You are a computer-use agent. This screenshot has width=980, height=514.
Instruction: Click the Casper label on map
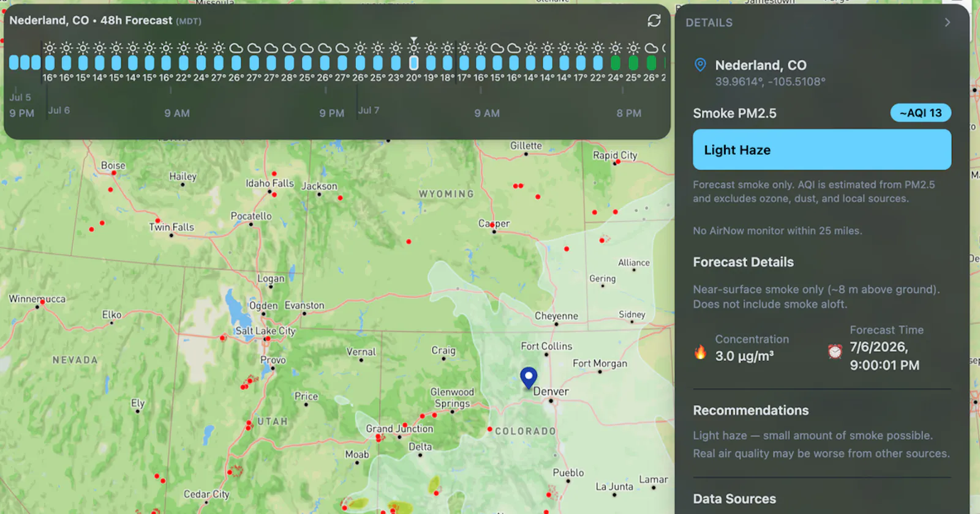pos(494,224)
